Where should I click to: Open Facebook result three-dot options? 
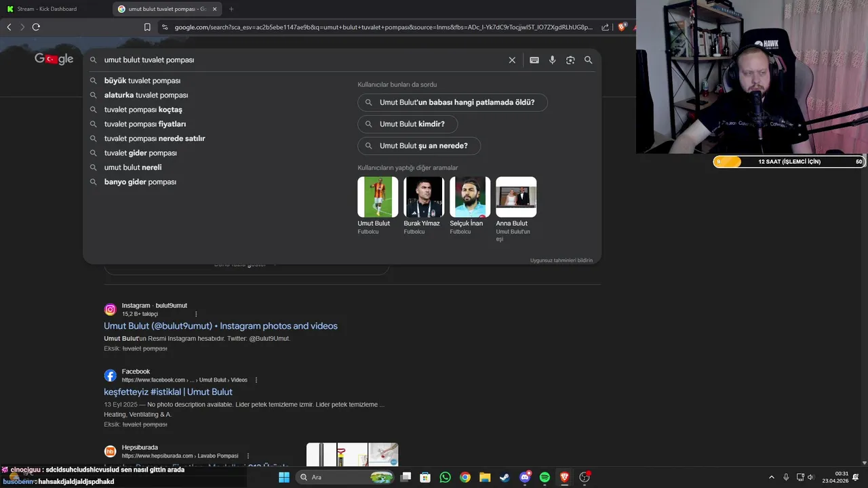click(x=256, y=380)
